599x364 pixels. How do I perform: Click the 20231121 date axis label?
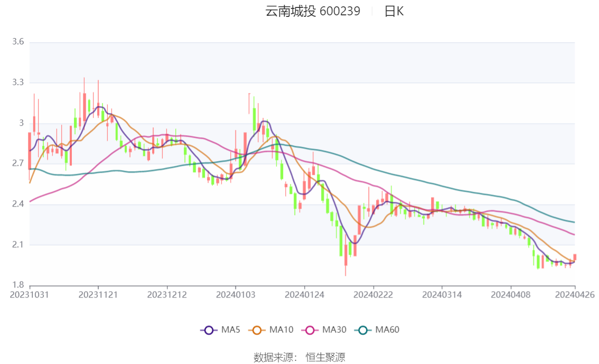[x=98, y=295]
